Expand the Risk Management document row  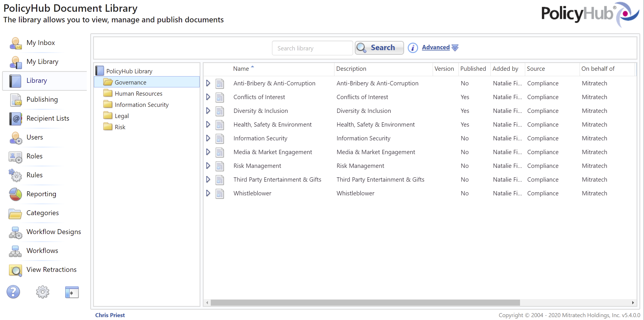pyautogui.click(x=208, y=166)
